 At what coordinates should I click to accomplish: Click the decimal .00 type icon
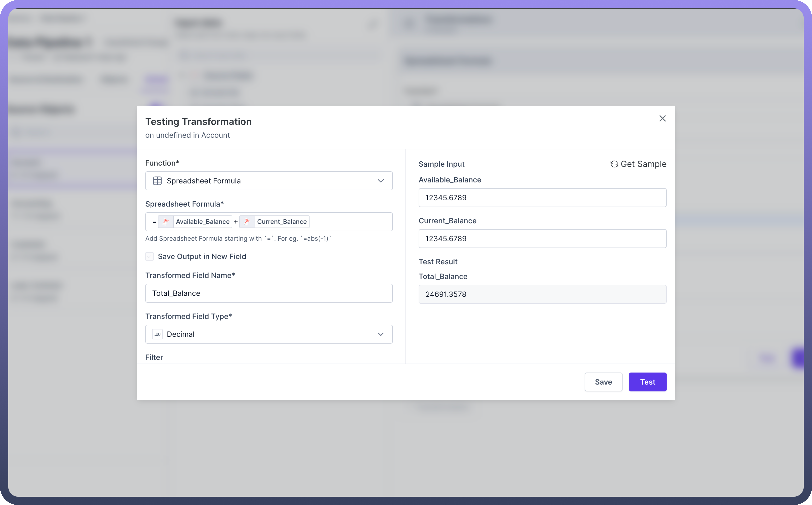(x=157, y=334)
